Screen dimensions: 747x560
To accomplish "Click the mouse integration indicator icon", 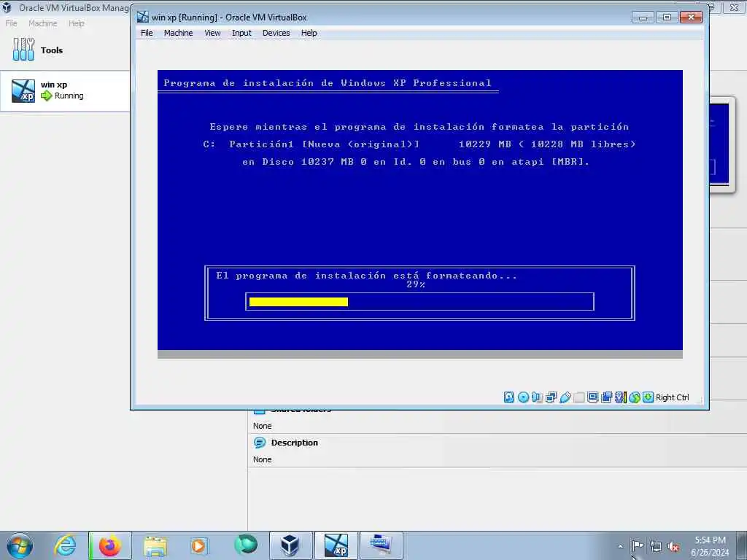I will (634, 397).
